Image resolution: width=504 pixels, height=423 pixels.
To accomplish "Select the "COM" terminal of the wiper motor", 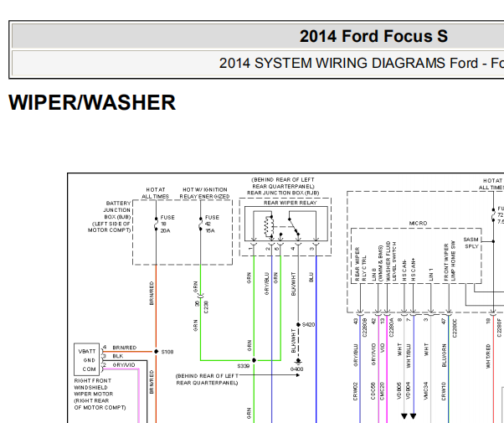I will 89,369.
